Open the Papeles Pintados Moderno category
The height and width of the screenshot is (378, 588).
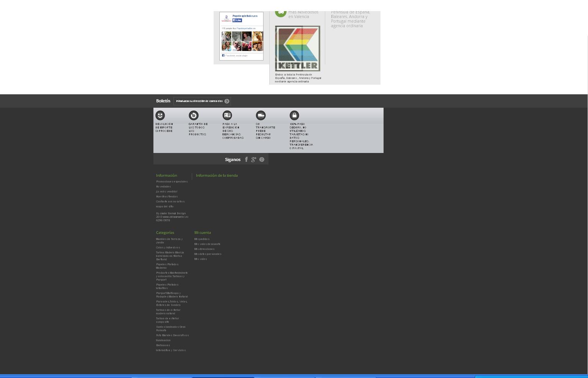pos(167,266)
